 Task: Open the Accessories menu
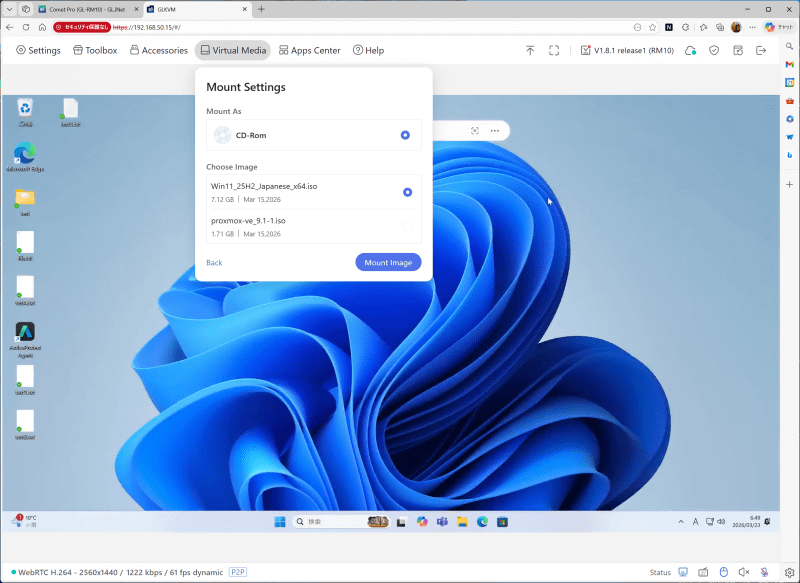pos(159,50)
